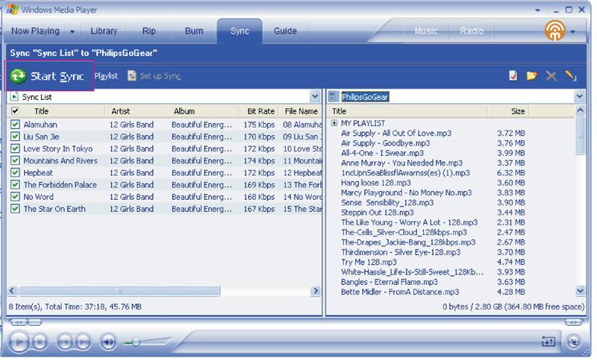Select Try Me 128.mp3 on device
Screen dimensions: 597x364
pyautogui.click(x=369, y=262)
